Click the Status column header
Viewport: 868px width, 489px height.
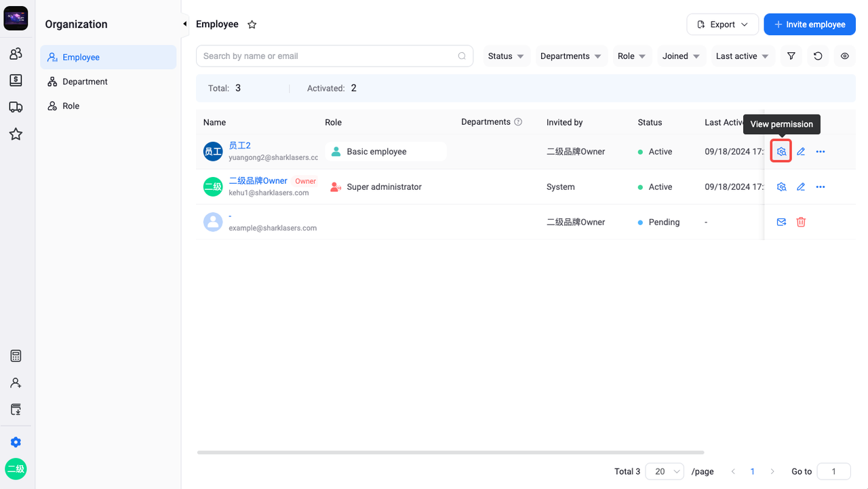[650, 123]
